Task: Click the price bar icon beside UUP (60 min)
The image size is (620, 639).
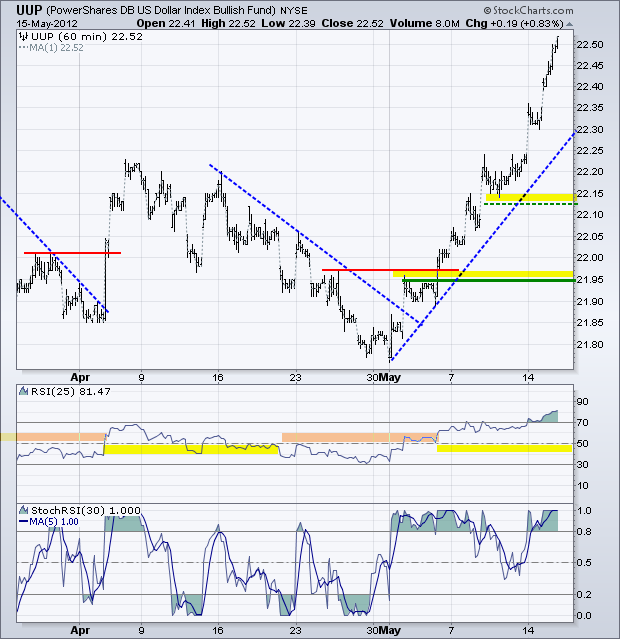Action: (24, 37)
